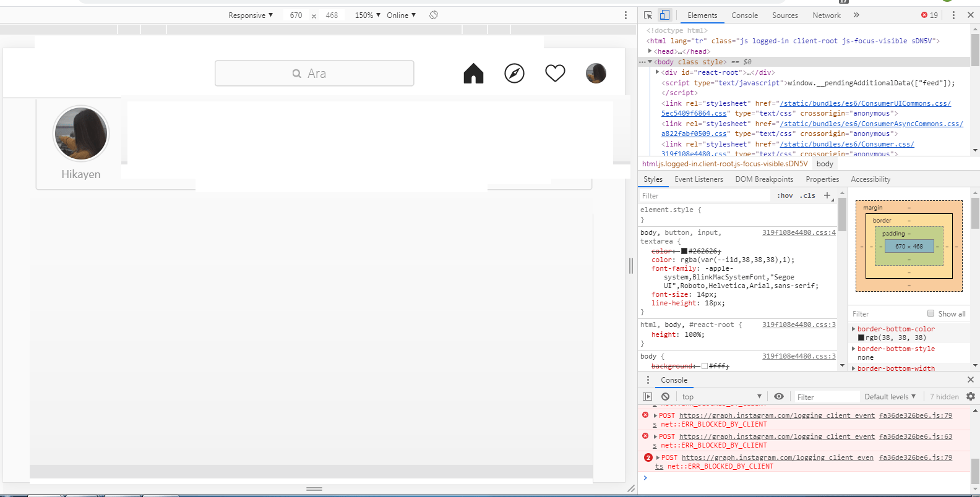Focus console Filter field
The image size is (980, 497).
(x=827, y=397)
